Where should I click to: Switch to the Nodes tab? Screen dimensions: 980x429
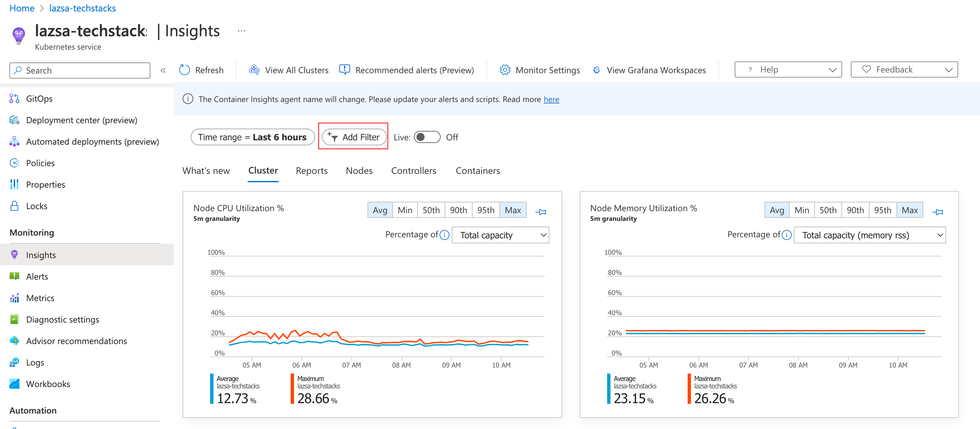point(359,171)
